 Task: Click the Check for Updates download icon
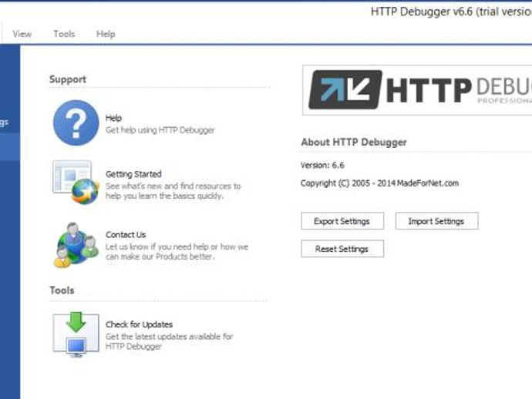[76, 334]
